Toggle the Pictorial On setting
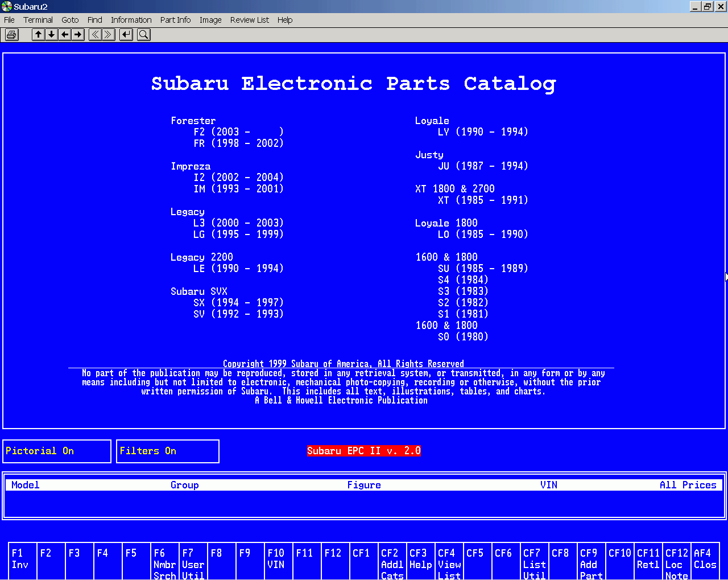 click(x=57, y=451)
